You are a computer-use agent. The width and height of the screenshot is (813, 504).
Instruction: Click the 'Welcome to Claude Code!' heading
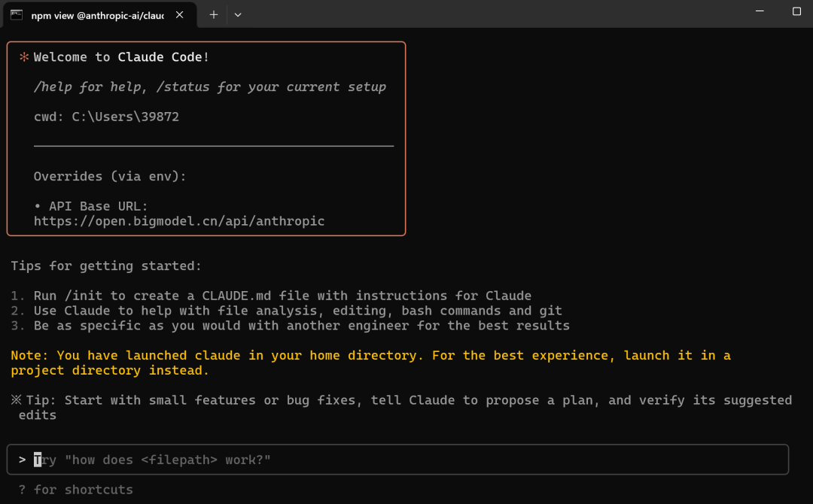coord(121,57)
